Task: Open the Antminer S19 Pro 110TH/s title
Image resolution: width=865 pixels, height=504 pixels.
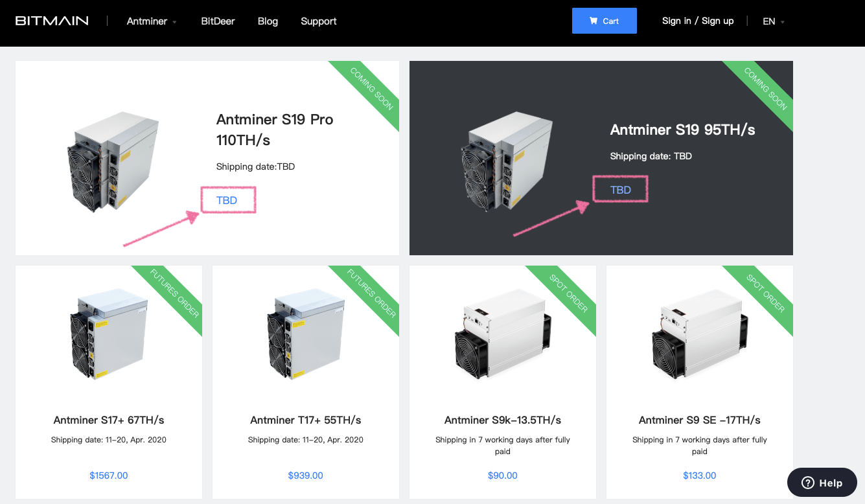Action: click(275, 130)
